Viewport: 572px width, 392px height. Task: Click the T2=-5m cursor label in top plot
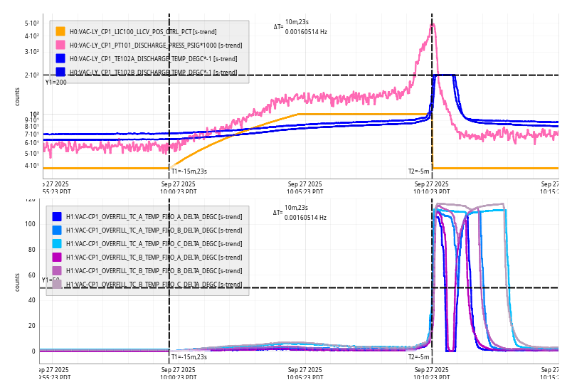click(x=418, y=171)
